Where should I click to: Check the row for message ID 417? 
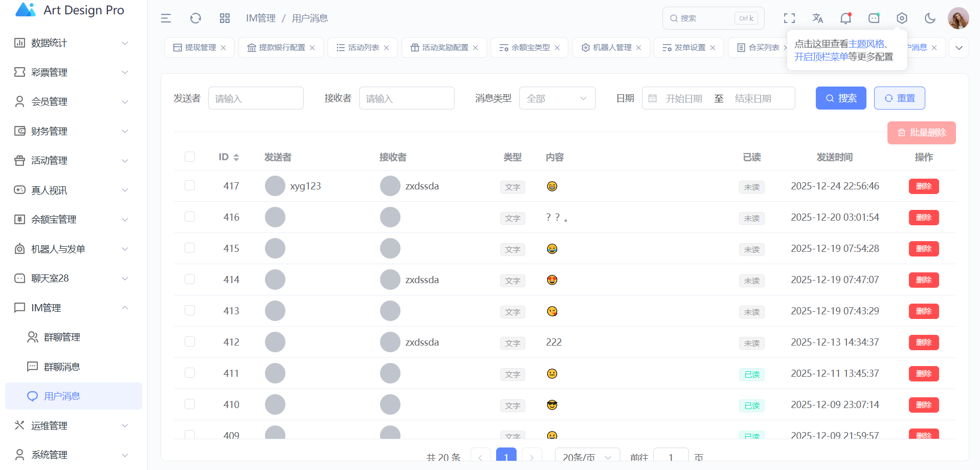(x=190, y=185)
